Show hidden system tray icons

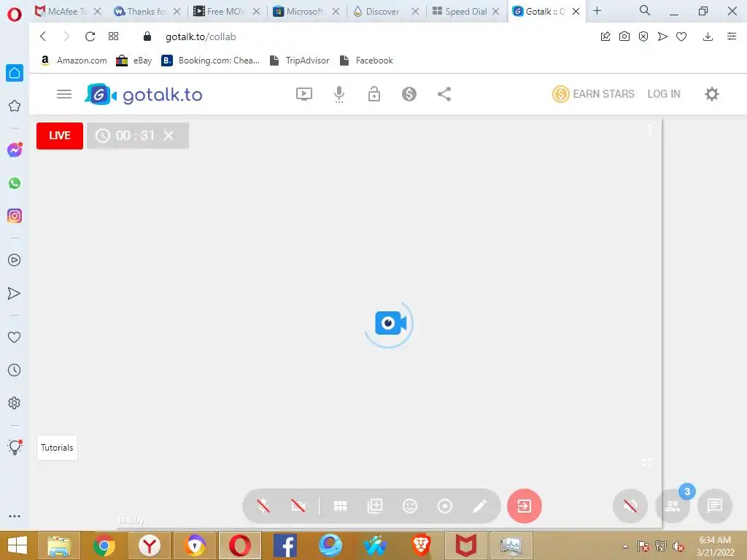tap(625, 546)
